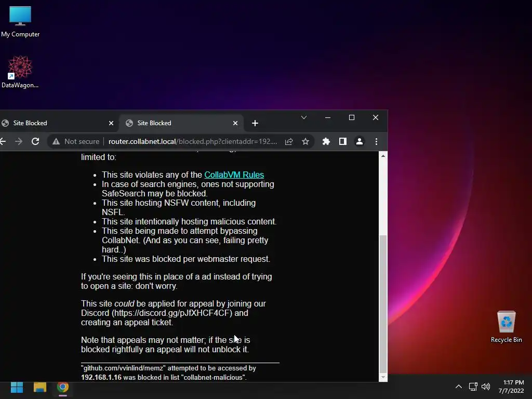The width and height of the screenshot is (532, 399).
Task: Open the DataWagon desktop shortcut
Action: 20,72
